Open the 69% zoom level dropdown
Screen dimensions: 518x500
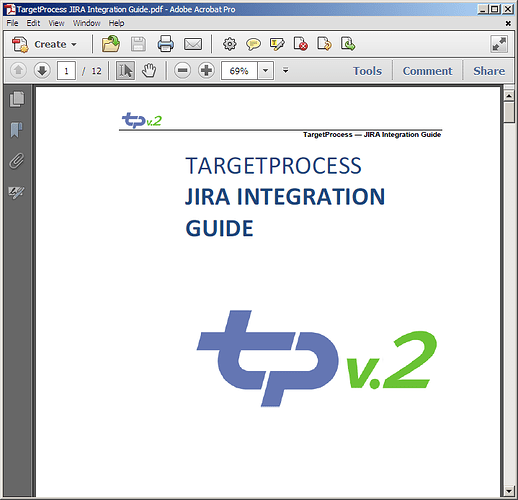265,71
